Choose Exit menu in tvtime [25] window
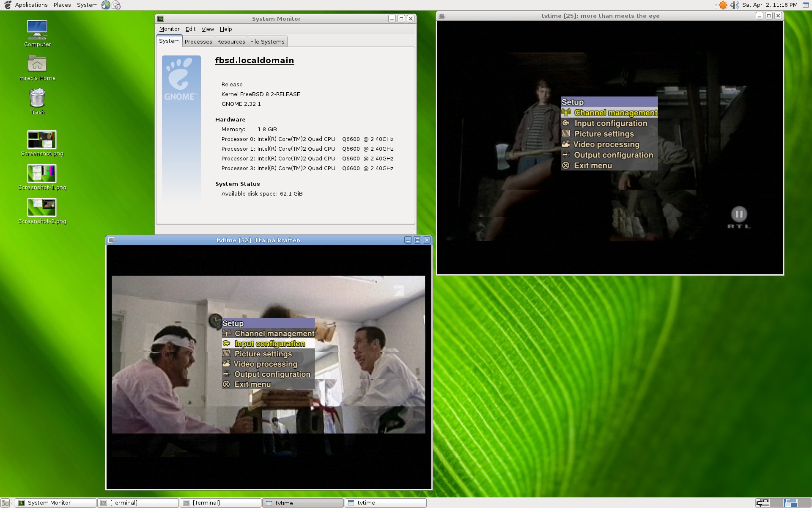The width and height of the screenshot is (812, 508). (x=609, y=166)
